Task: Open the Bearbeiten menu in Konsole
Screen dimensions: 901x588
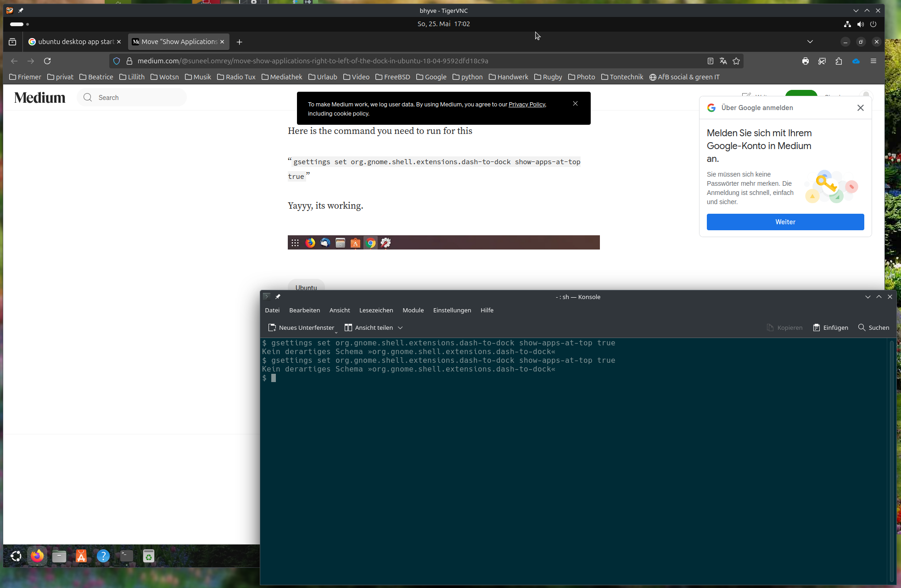Action: click(x=304, y=310)
